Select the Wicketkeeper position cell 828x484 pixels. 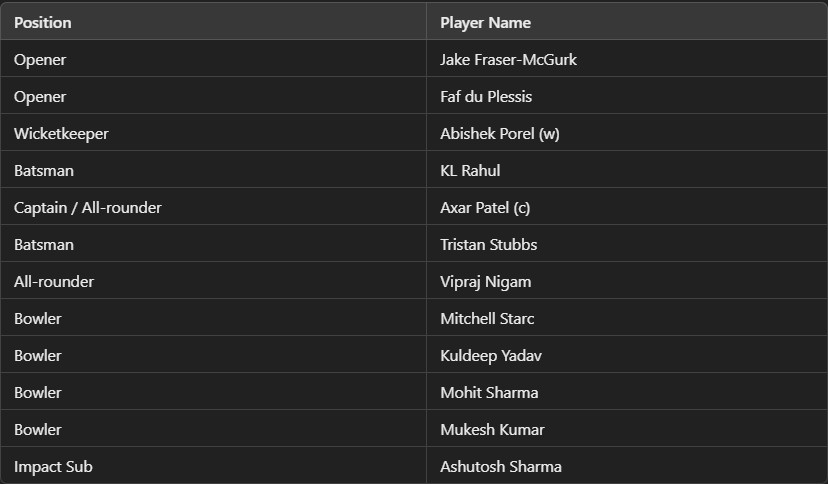point(61,133)
